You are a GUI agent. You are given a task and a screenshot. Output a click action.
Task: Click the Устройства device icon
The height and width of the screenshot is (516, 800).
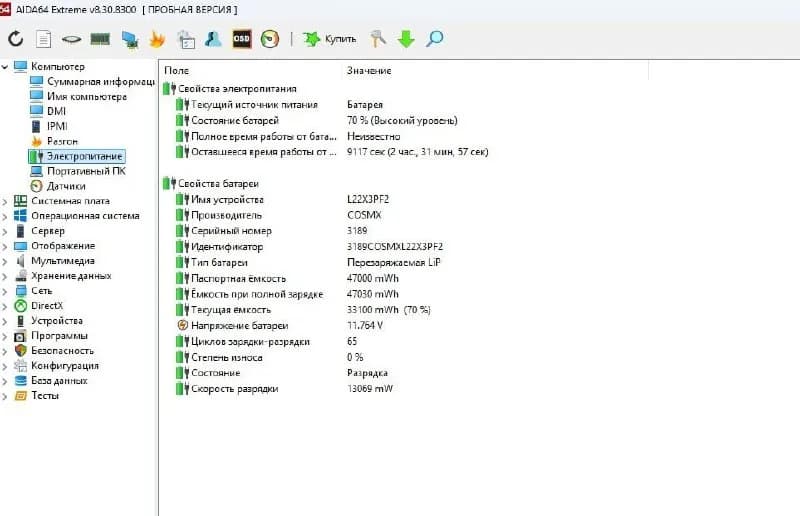[20, 321]
